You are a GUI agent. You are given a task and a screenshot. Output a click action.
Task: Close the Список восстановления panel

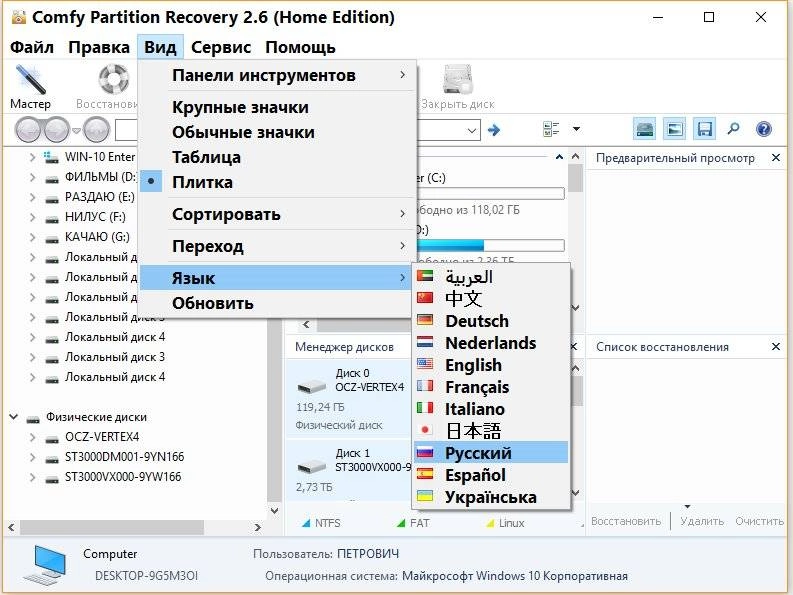(x=776, y=347)
